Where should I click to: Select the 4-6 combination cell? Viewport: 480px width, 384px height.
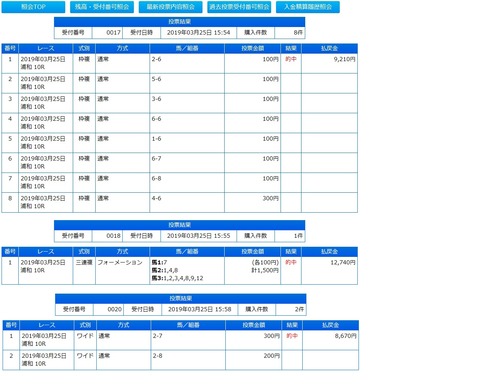[187, 202]
